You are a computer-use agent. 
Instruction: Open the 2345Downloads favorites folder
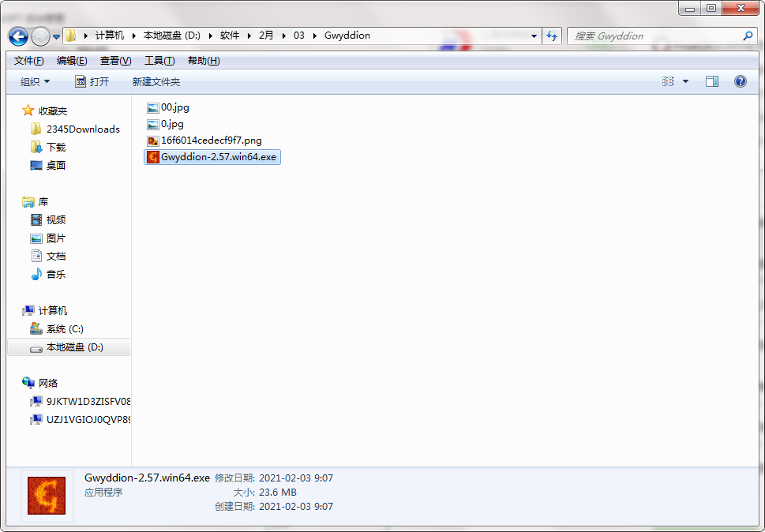(82, 129)
